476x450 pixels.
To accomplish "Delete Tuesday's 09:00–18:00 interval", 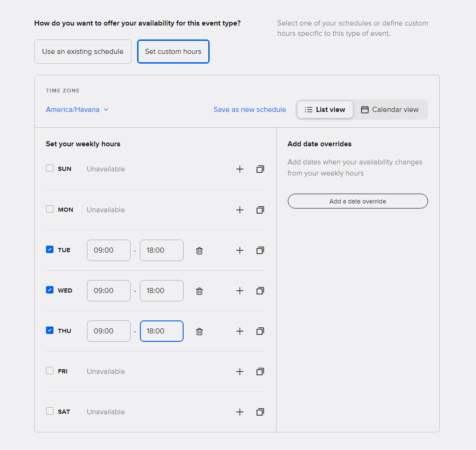I will [199, 251].
